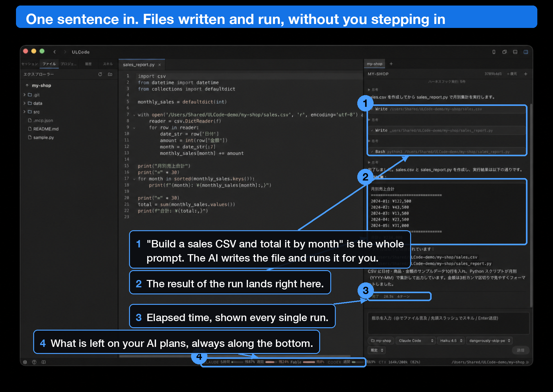Click the my-shop folder chip below input
The height and width of the screenshot is (392, 553).
381,341
